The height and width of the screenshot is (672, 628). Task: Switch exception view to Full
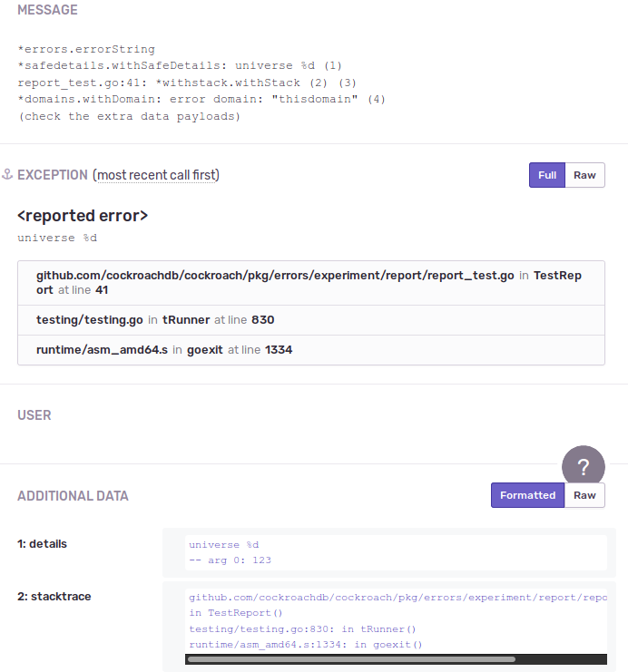click(x=547, y=175)
